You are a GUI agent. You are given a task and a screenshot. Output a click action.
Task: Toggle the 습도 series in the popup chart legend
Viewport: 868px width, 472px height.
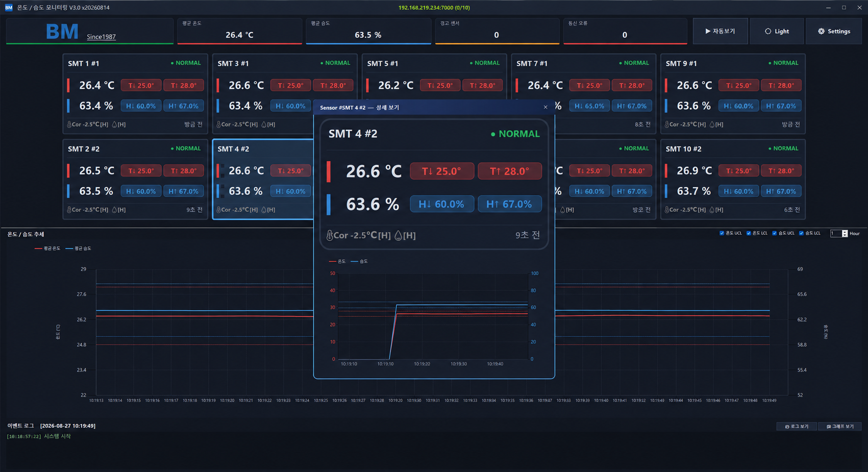(x=359, y=261)
